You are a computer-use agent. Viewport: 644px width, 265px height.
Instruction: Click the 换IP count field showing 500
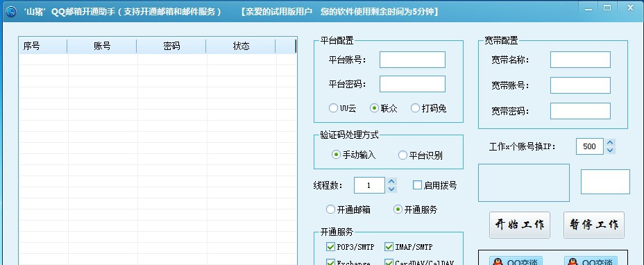pyautogui.click(x=590, y=146)
